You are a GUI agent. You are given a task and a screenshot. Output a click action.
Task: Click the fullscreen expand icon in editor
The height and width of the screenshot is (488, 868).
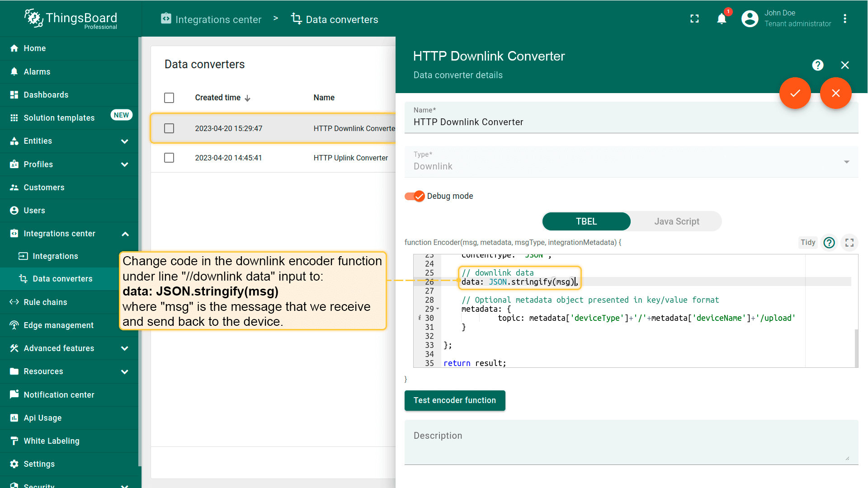849,243
